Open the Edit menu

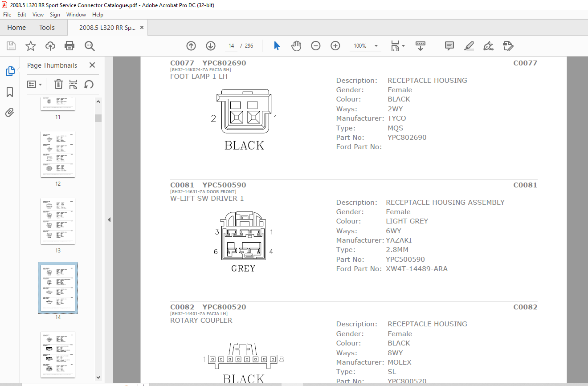click(x=22, y=15)
